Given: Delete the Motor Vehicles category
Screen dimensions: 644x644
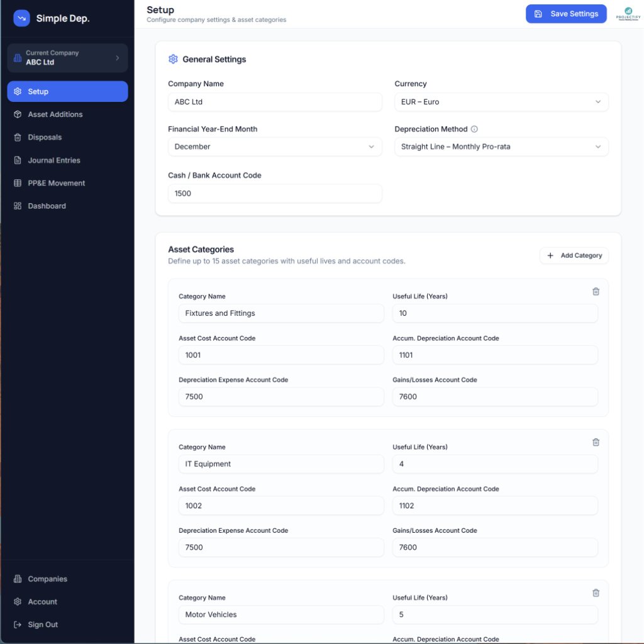Looking at the screenshot, I should point(596,593).
